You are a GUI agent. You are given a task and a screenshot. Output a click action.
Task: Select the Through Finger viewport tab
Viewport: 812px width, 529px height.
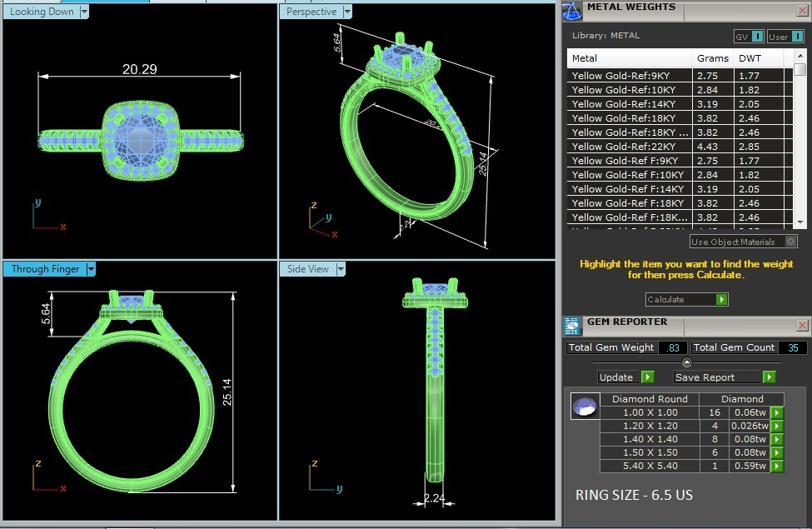point(43,269)
